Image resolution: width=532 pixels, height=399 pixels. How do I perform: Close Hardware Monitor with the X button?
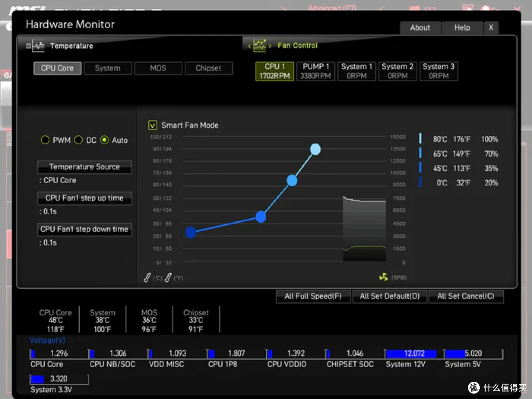tap(491, 28)
